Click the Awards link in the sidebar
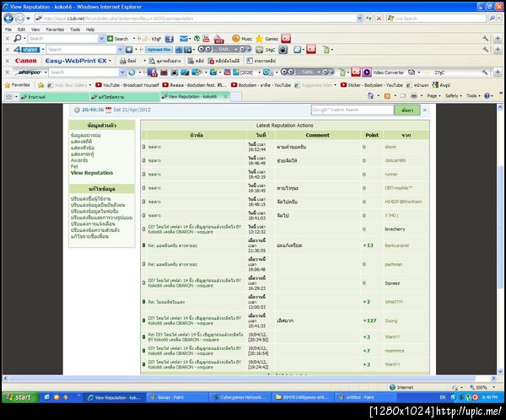Screen dimensions: 506x420 (x=79, y=160)
